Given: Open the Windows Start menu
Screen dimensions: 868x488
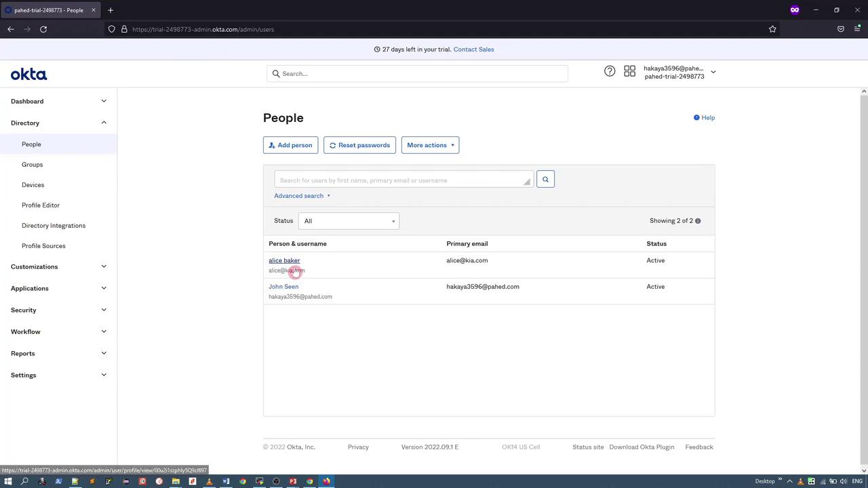Looking at the screenshot, I should 8,481.
